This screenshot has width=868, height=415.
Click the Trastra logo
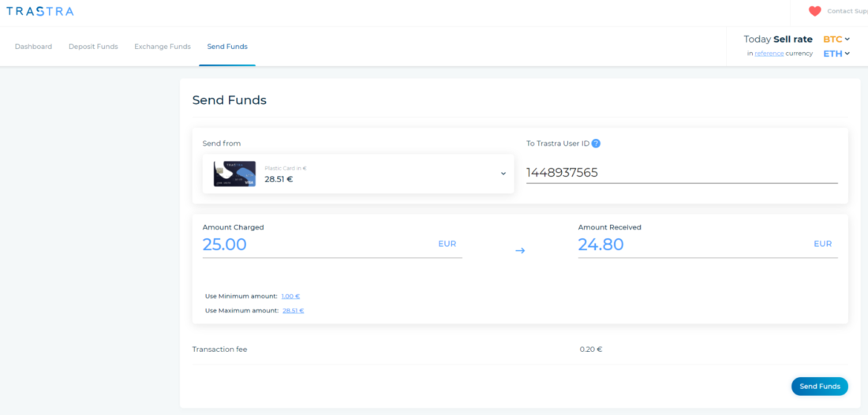40,11
